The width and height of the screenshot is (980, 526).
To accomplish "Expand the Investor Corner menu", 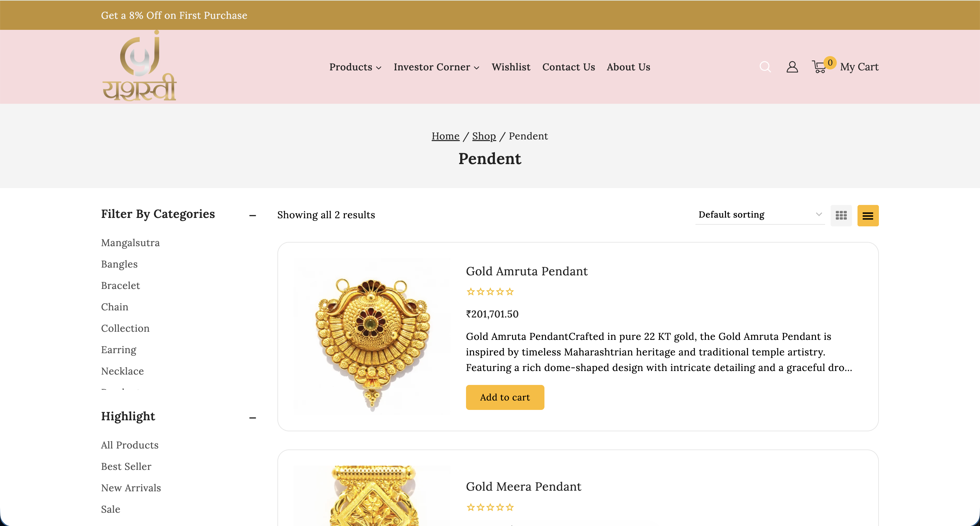I will pos(436,67).
